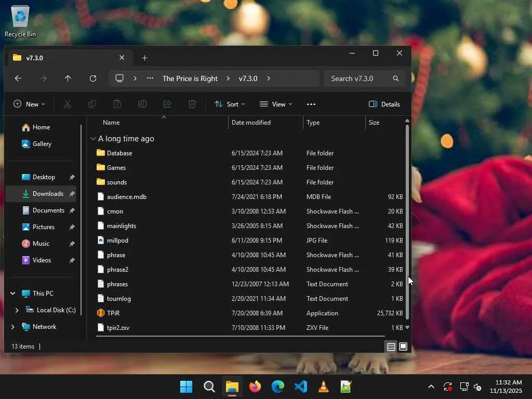Switch to details list view icon
Image resolution: width=532 pixels, height=399 pixels.
(x=391, y=347)
